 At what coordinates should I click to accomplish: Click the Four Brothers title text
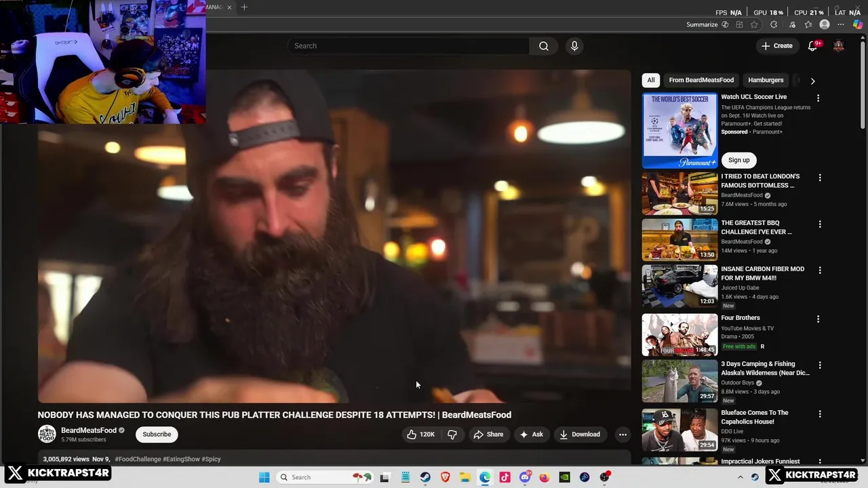tap(741, 318)
